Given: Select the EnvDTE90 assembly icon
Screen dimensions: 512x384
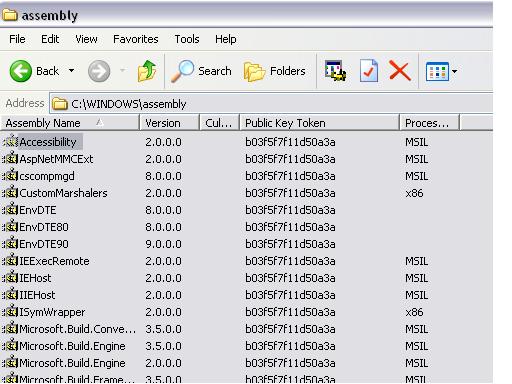Looking at the screenshot, I should coord(10,244).
